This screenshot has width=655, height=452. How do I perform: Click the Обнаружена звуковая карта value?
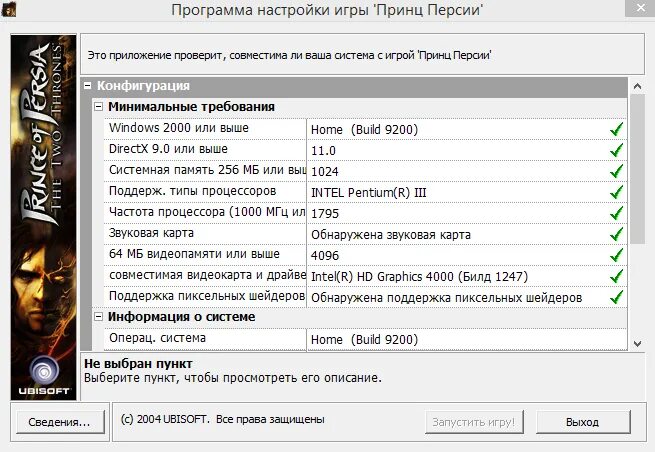[391, 235]
